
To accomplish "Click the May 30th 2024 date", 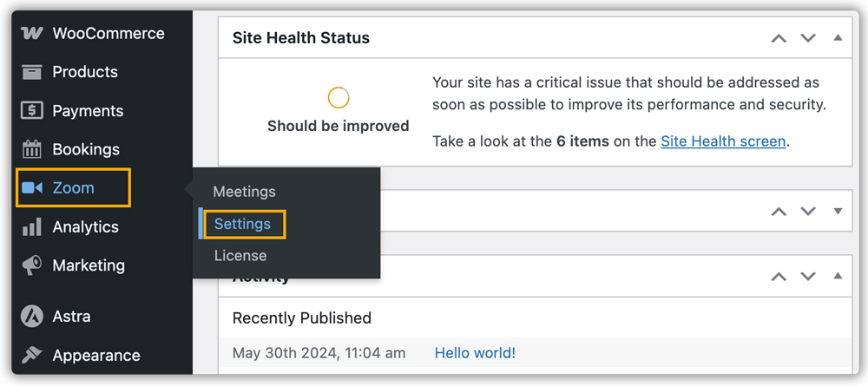I will click(x=319, y=353).
